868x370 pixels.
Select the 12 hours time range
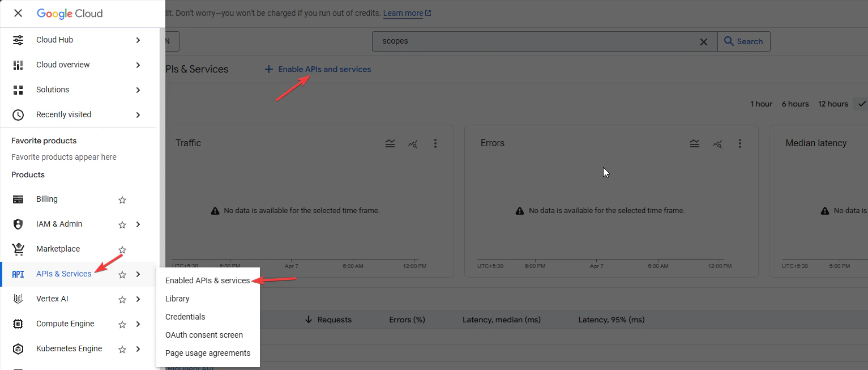(833, 104)
